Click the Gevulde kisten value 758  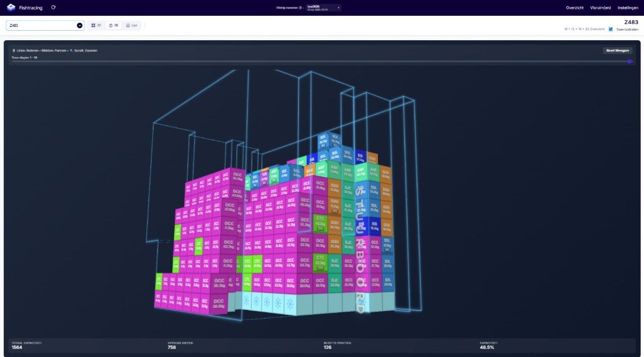pyautogui.click(x=172, y=347)
